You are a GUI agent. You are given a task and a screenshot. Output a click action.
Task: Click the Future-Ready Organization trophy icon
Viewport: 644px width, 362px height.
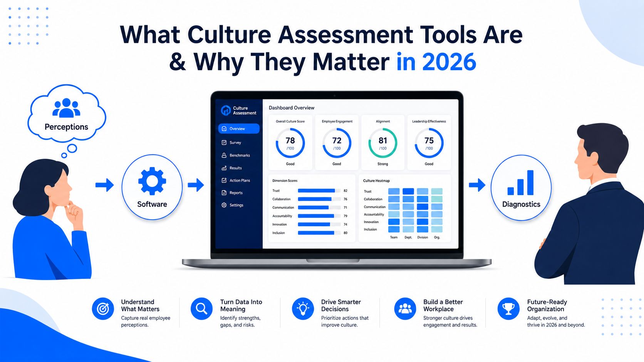click(x=508, y=309)
